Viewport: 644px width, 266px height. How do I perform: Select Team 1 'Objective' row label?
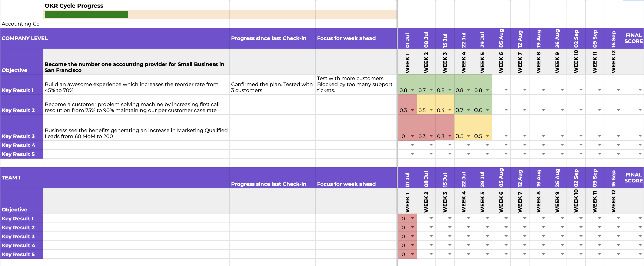click(22, 201)
